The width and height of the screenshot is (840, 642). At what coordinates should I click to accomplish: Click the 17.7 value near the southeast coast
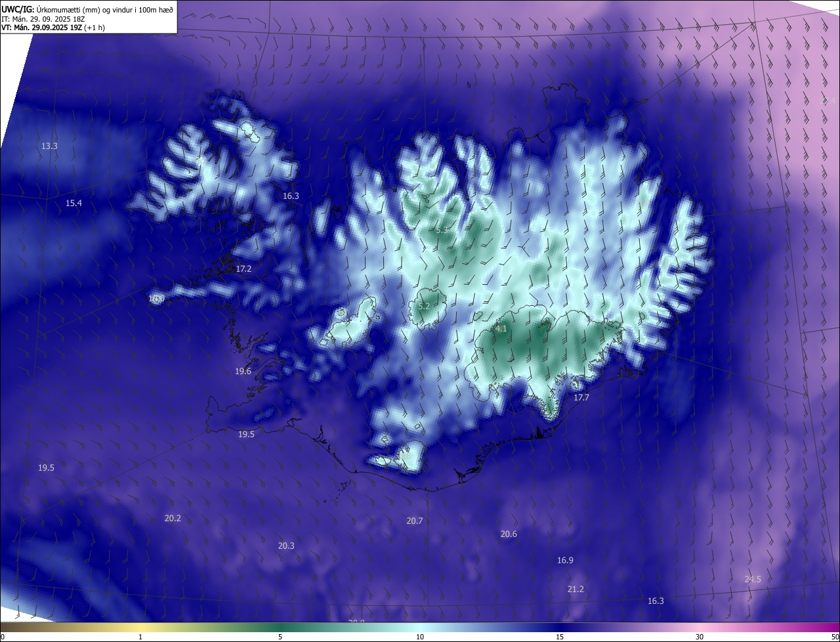(581, 398)
